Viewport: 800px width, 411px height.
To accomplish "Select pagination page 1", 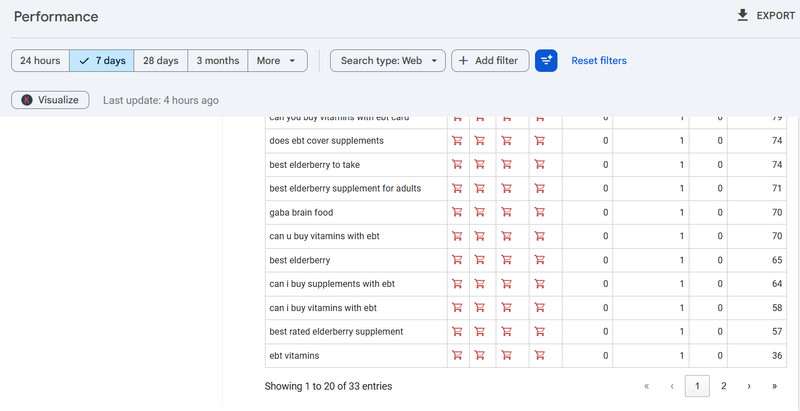I will 697,386.
